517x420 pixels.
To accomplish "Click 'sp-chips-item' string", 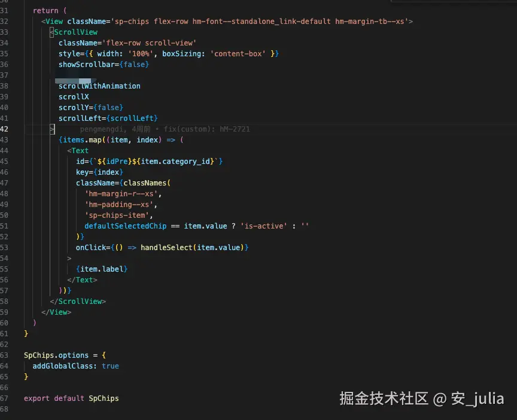I will point(117,215).
